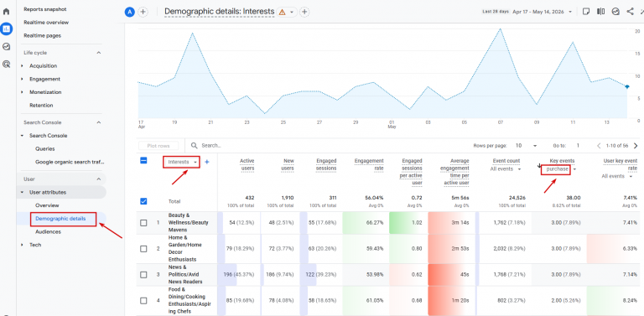644x316 pixels.
Task: Expand the Acquisition tree item
Action: (x=22, y=65)
